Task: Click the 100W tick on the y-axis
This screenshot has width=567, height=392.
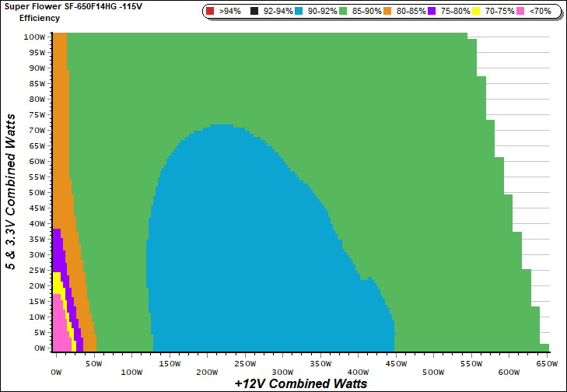Action: point(34,37)
